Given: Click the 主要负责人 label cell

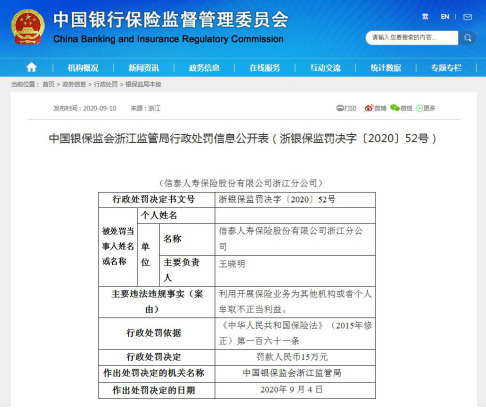Looking at the screenshot, I should [187, 271].
